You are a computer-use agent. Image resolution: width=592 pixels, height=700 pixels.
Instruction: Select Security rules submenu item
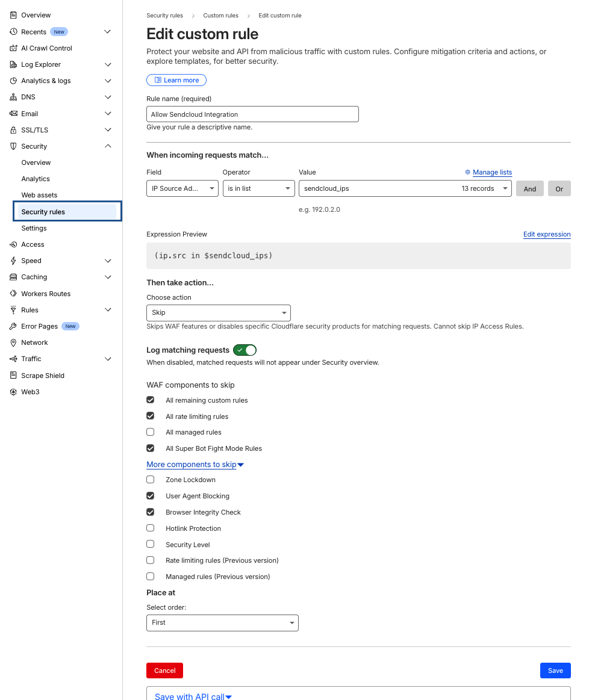67,212
